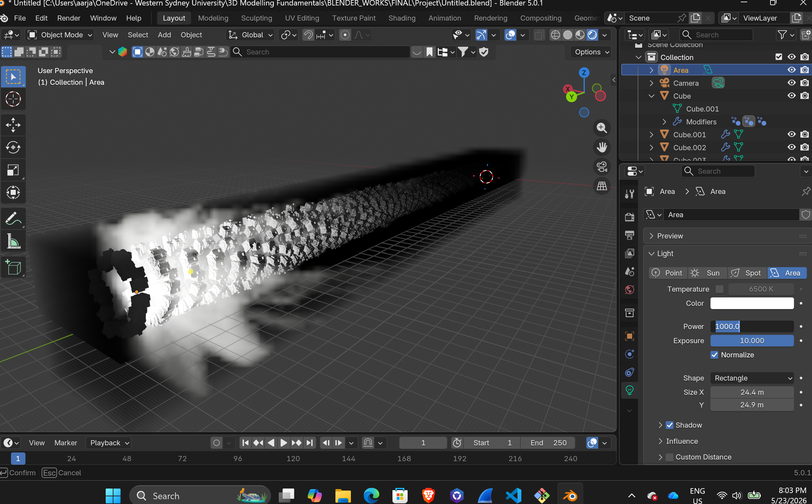Open the Object properties tab
Screen dimensions: 812x504
(629, 336)
